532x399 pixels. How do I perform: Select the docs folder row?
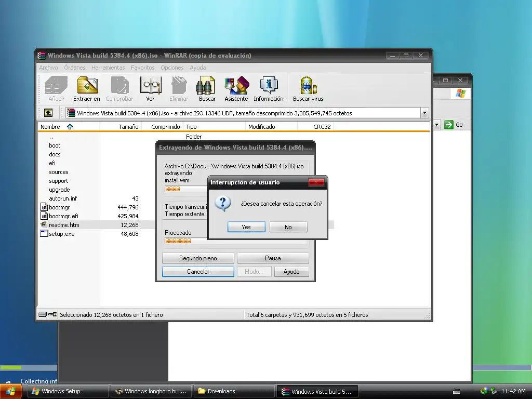54,154
